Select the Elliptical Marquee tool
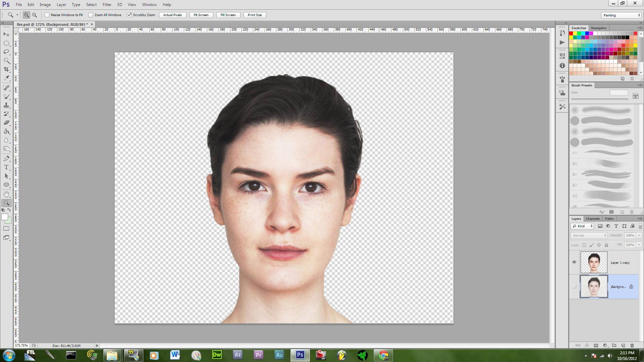 [6, 43]
